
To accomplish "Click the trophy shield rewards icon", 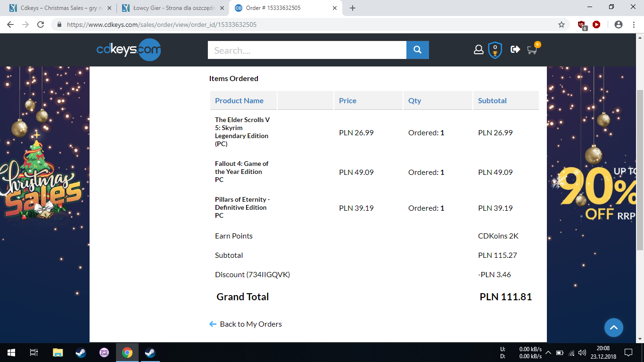I will tap(495, 50).
